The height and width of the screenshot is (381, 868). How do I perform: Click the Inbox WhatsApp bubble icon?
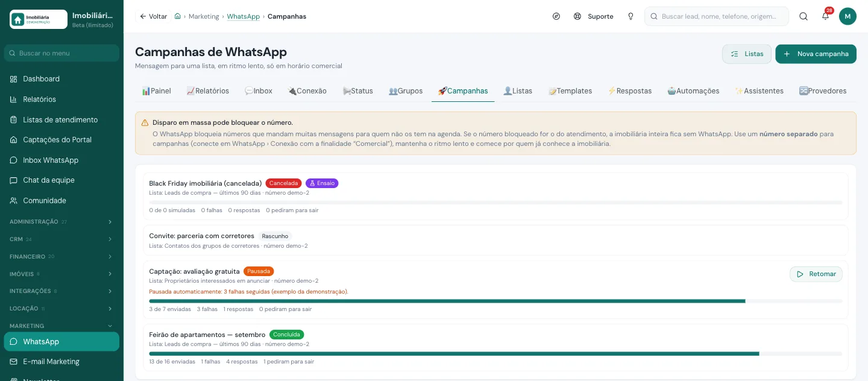(x=14, y=160)
